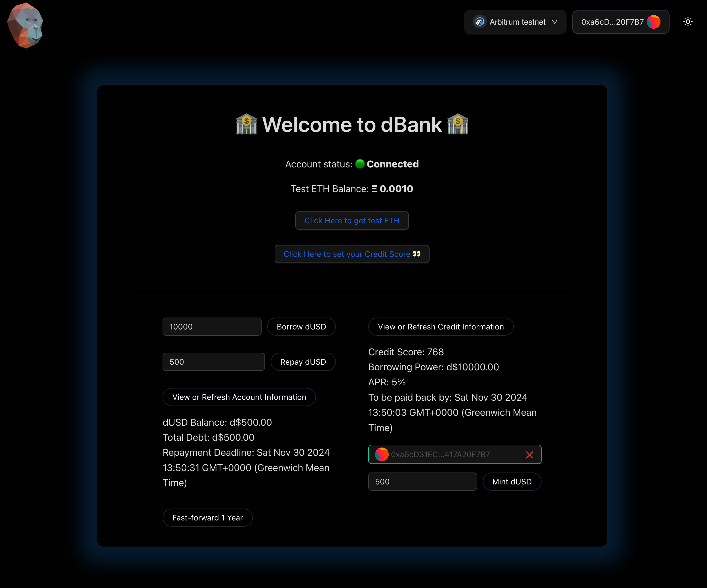Click the green Connected status dot
This screenshot has height=588, width=707.
click(360, 164)
